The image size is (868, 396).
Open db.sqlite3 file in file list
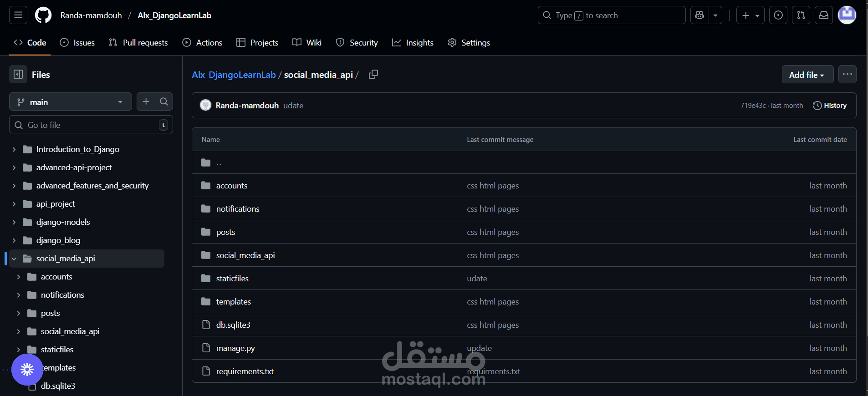pyautogui.click(x=233, y=325)
